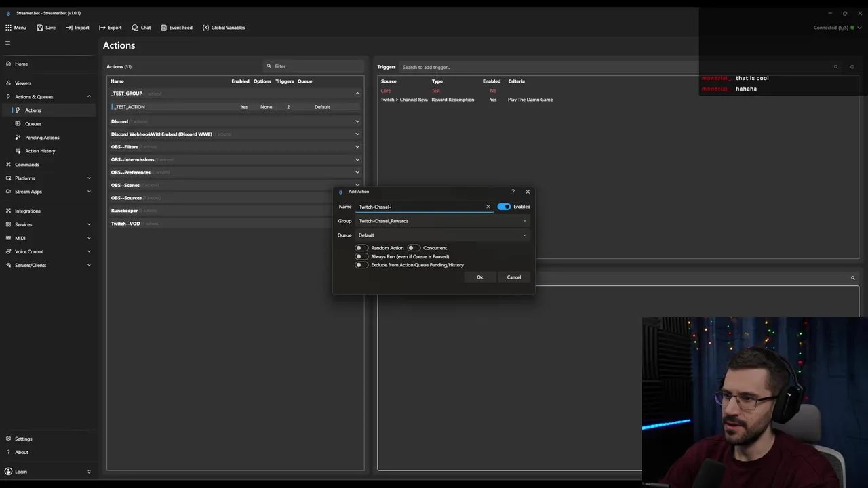Toggle Random Action switch
Image resolution: width=868 pixels, height=488 pixels.
pyautogui.click(x=362, y=248)
